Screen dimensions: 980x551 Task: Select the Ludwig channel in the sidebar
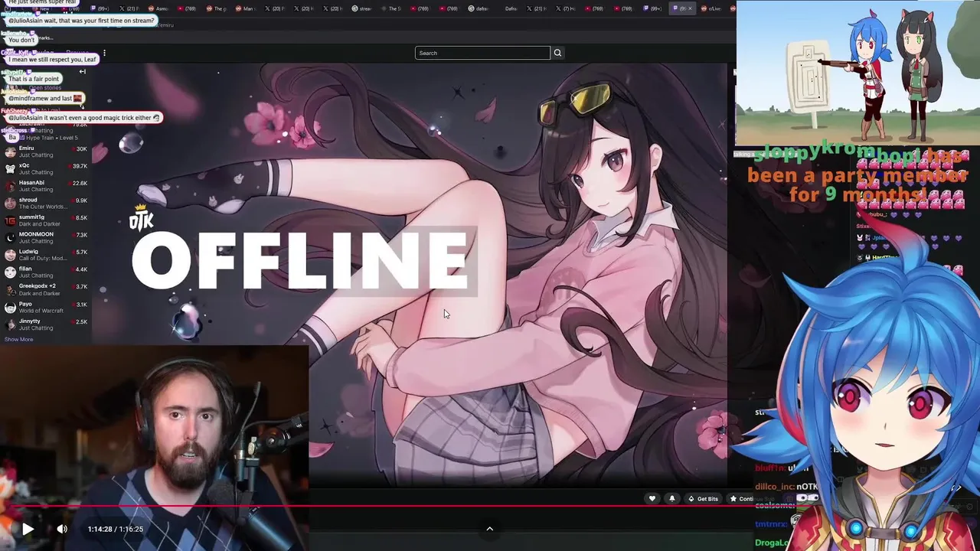pyautogui.click(x=46, y=255)
